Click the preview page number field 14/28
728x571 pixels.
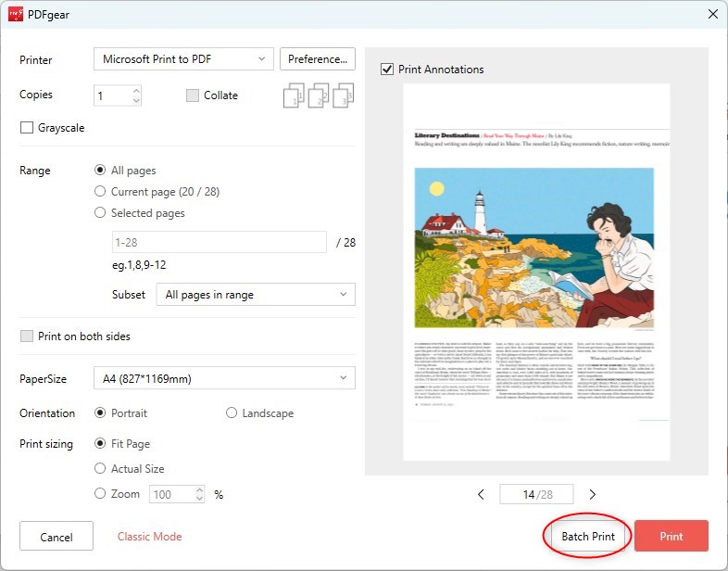[536, 494]
